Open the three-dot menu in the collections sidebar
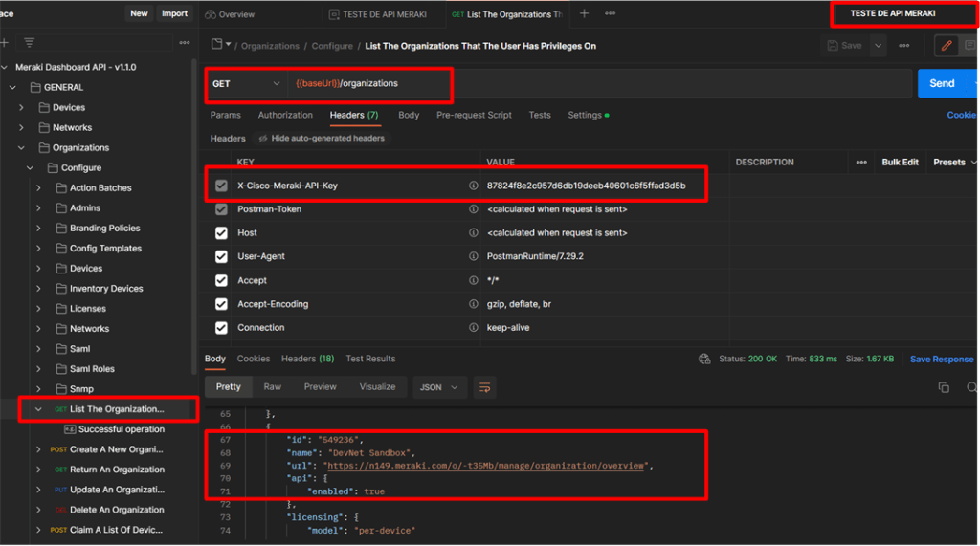Image resolution: width=980 pixels, height=546 pixels. 184,43
